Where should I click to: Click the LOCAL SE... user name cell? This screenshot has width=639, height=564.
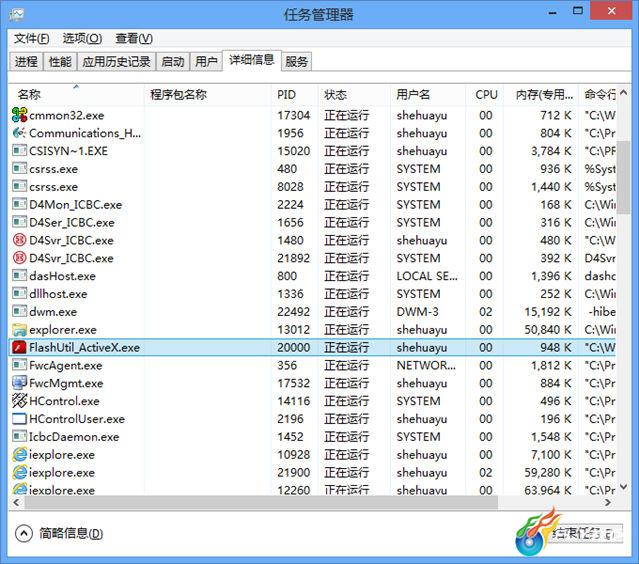[x=427, y=276]
